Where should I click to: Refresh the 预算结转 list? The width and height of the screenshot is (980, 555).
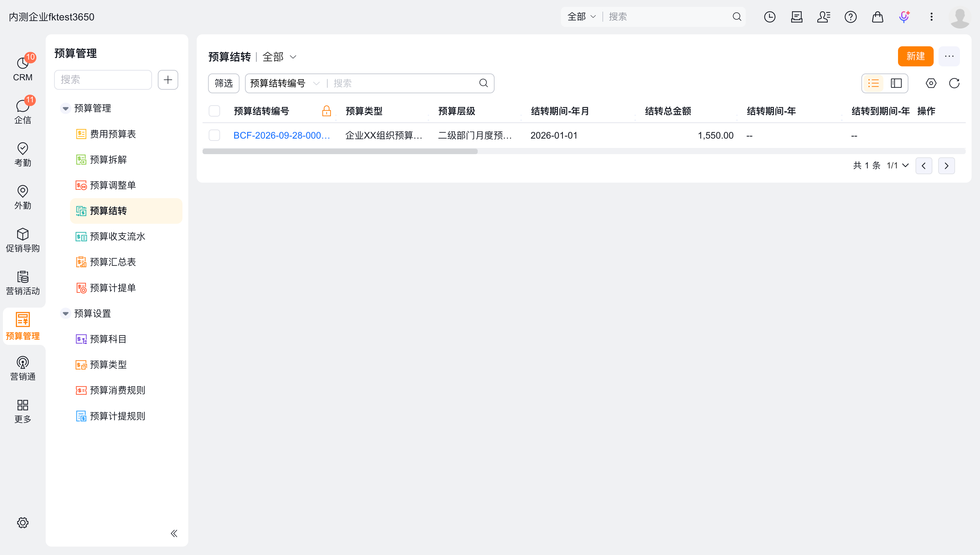pos(954,83)
